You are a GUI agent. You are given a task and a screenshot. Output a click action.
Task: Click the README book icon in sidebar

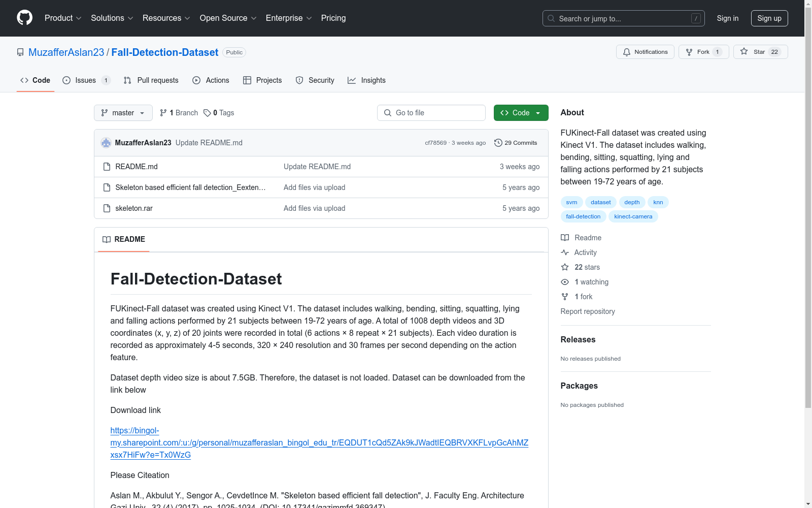565,238
